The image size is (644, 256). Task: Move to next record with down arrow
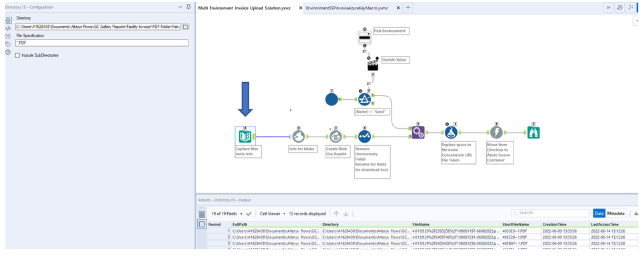pyautogui.click(x=346, y=214)
